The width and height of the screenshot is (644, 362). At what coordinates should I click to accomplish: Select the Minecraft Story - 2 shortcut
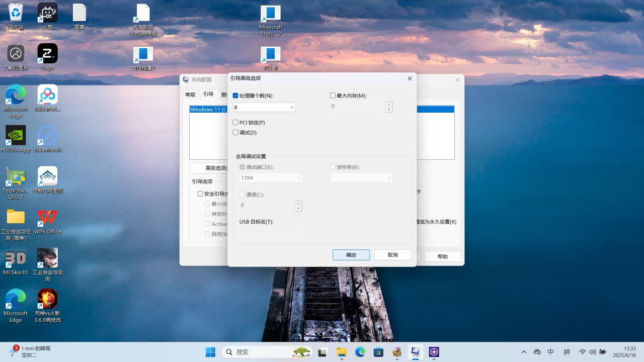[x=271, y=20]
